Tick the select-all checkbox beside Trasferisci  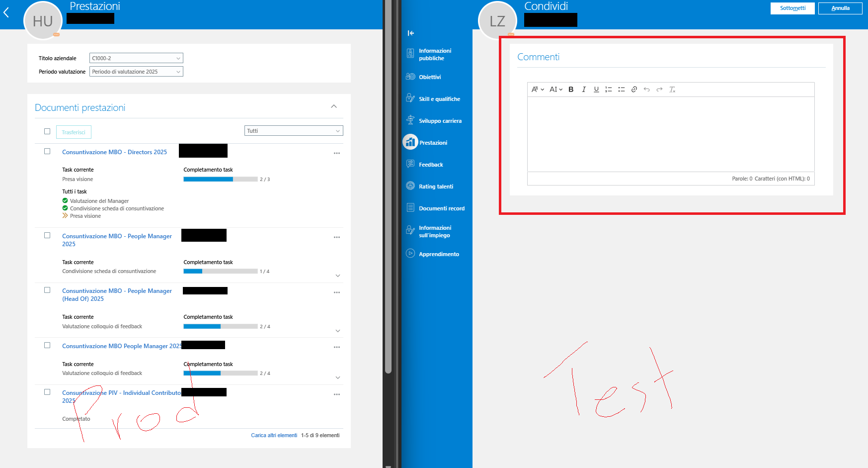click(x=47, y=131)
